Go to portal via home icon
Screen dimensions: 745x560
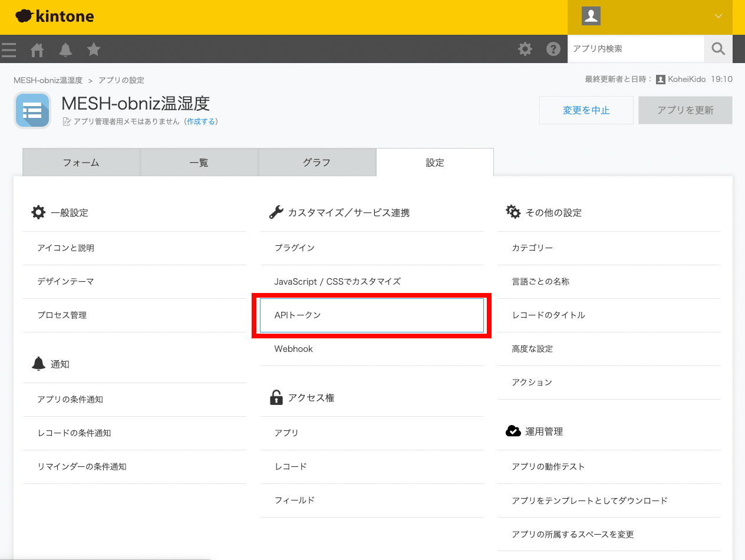37,50
